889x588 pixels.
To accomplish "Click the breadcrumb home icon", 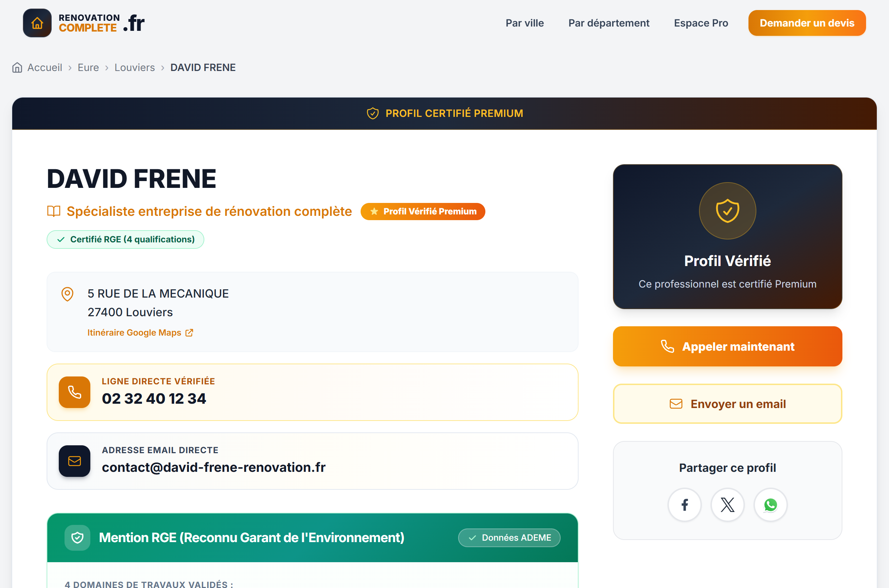I will (17, 67).
